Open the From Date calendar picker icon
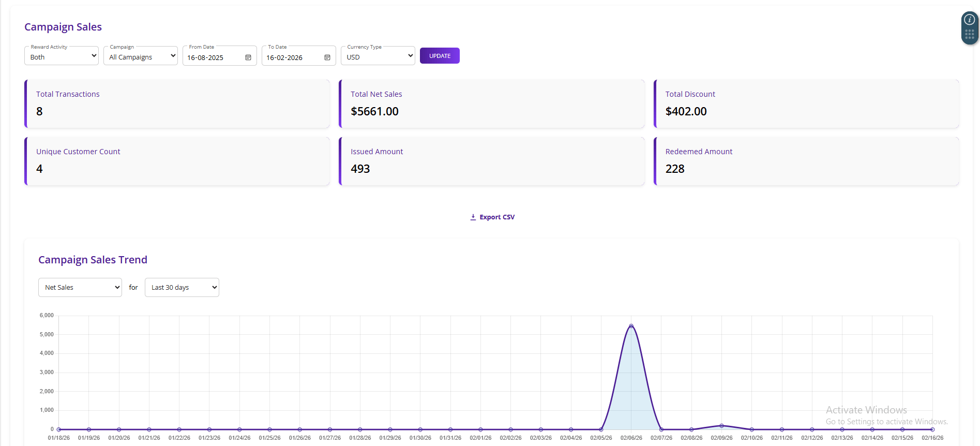980x446 pixels. pos(248,57)
